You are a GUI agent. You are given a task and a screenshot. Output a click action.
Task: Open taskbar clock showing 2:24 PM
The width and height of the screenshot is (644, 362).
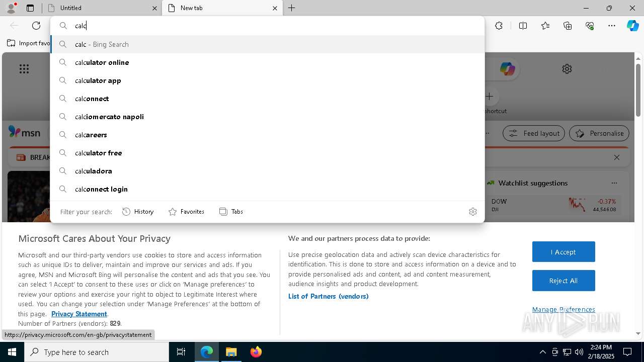(x=602, y=351)
